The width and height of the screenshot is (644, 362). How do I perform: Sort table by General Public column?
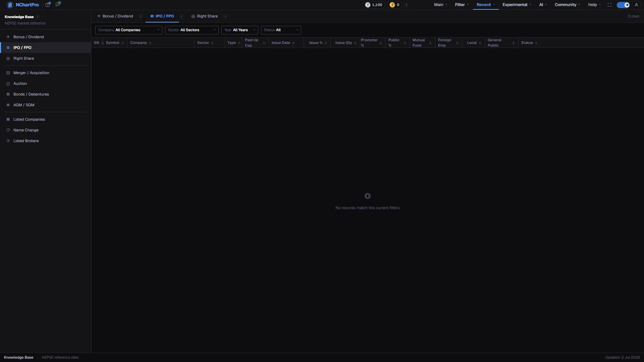[x=501, y=43]
